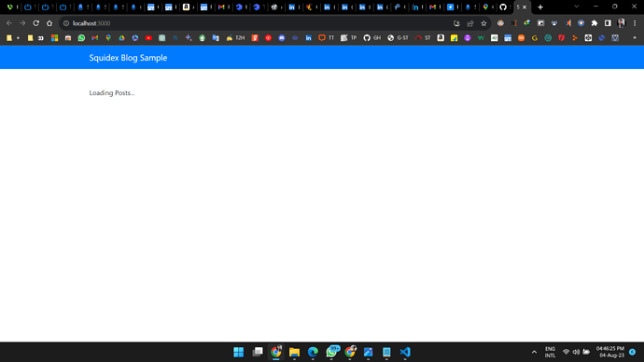Open the YouTube bookmark

(x=148, y=37)
